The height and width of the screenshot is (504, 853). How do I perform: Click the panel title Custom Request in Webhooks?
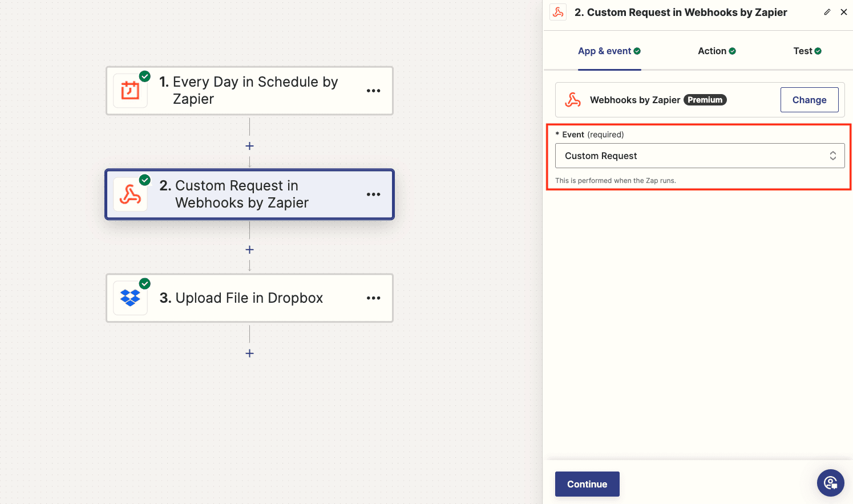pyautogui.click(x=681, y=12)
